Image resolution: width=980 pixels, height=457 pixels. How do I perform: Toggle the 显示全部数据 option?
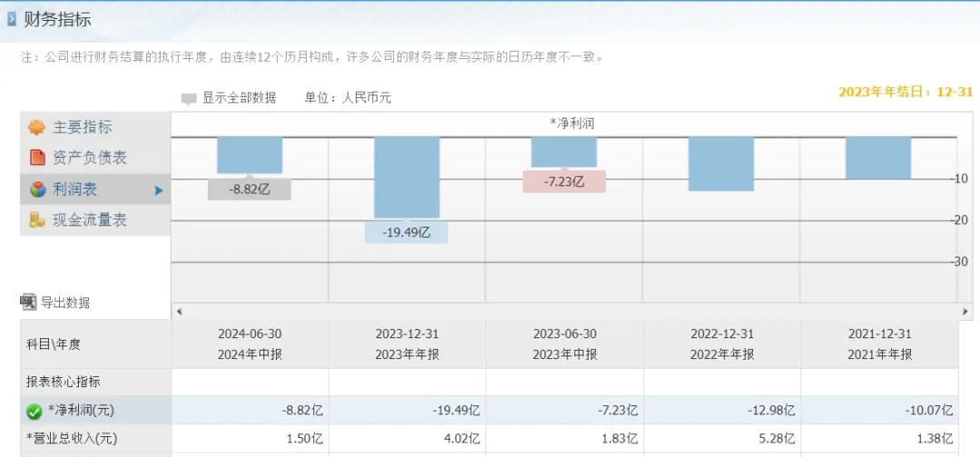(228, 98)
